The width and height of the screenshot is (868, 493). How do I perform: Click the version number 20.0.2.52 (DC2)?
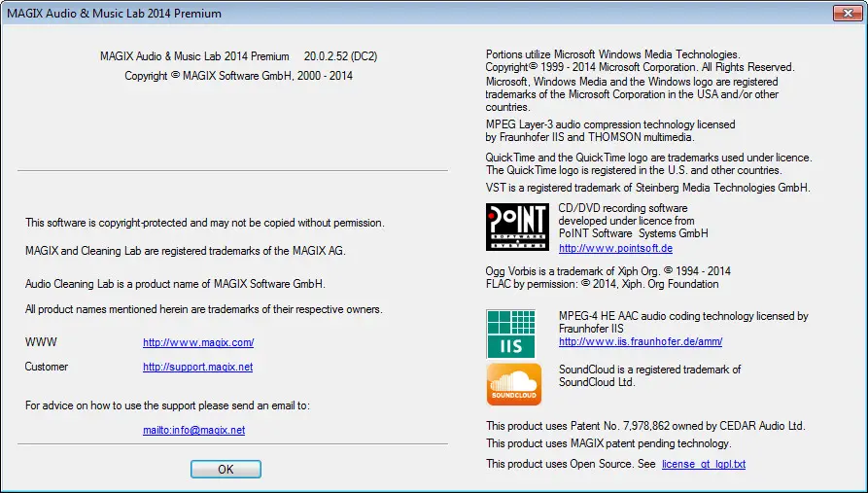pyautogui.click(x=340, y=56)
